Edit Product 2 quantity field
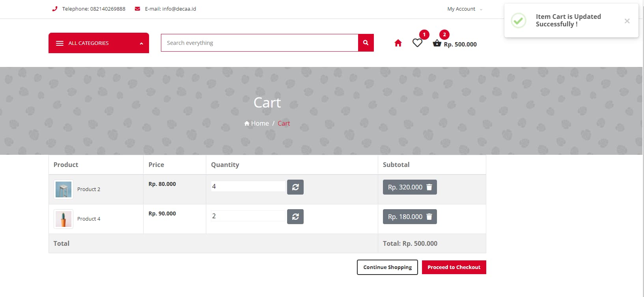This screenshot has width=644, height=297. pos(248,186)
